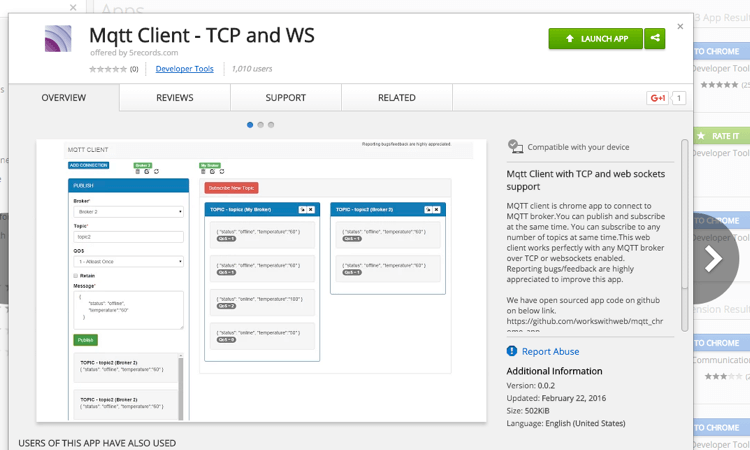Click edit icon under the Broker 2 tag
Viewport: 750px width, 450px height.
[147, 171]
